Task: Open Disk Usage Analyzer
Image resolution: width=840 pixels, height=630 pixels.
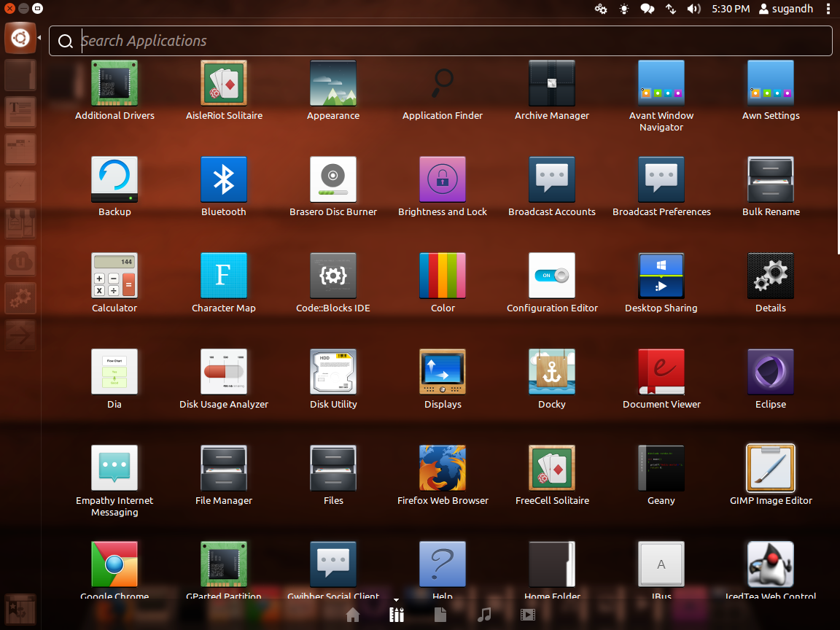Action: 223,372
